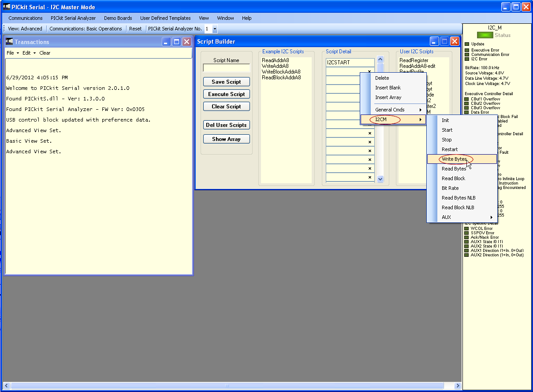Click the CBuf3 Overflow indicator

[467, 108]
